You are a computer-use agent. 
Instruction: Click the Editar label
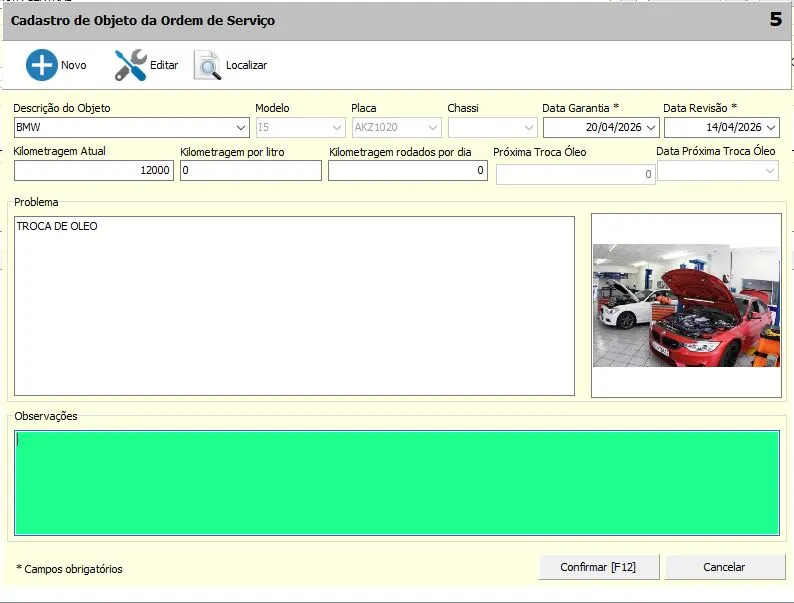(x=164, y=65)
